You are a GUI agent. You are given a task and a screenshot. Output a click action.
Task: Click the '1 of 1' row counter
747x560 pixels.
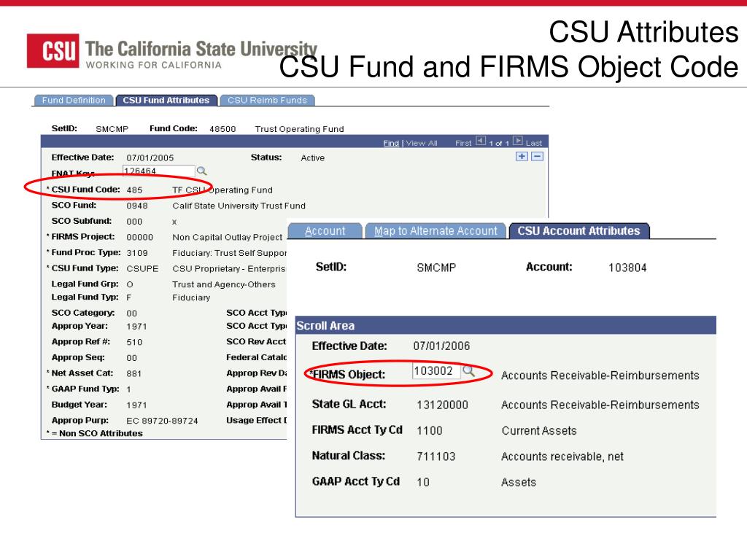point(499,143)
